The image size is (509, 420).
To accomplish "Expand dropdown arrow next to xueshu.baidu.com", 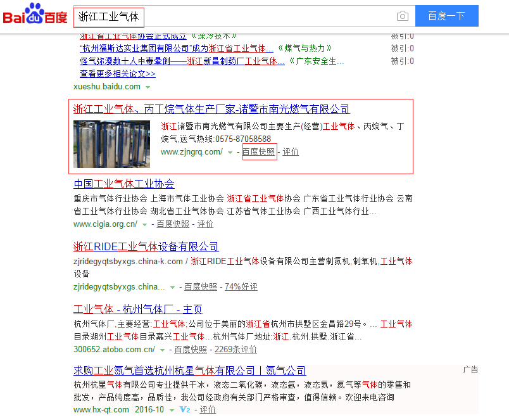I will pos(148,87).
